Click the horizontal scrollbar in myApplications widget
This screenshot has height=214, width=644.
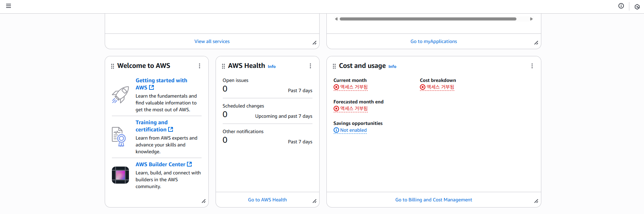coord(428,19)
